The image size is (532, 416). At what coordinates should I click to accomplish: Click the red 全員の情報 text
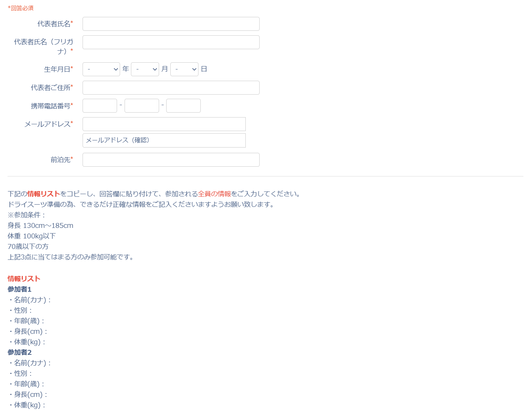coord(214,194)
